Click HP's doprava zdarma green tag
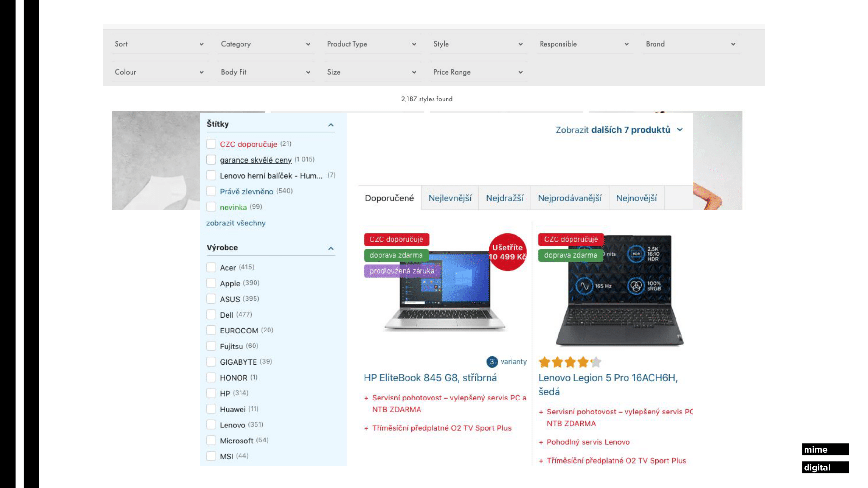The image size is (868, 488). pos(396,255)
